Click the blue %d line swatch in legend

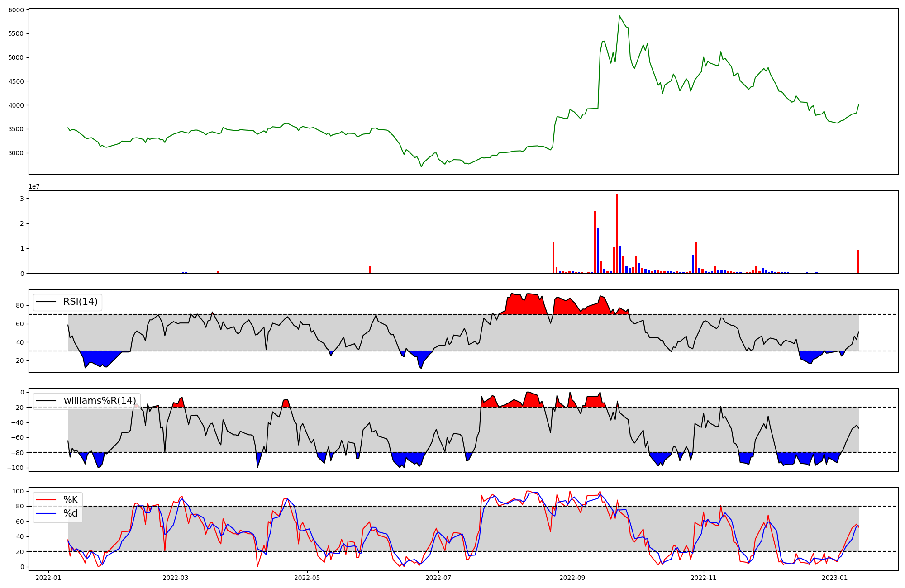[x=46, y=513]
